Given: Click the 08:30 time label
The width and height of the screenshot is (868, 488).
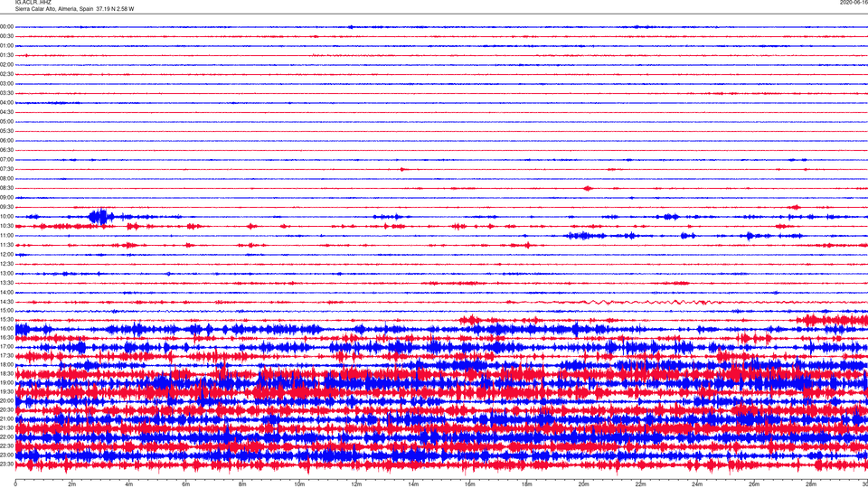Looking at the screenshot, I should pyautogui.click(x=6, y=188).
